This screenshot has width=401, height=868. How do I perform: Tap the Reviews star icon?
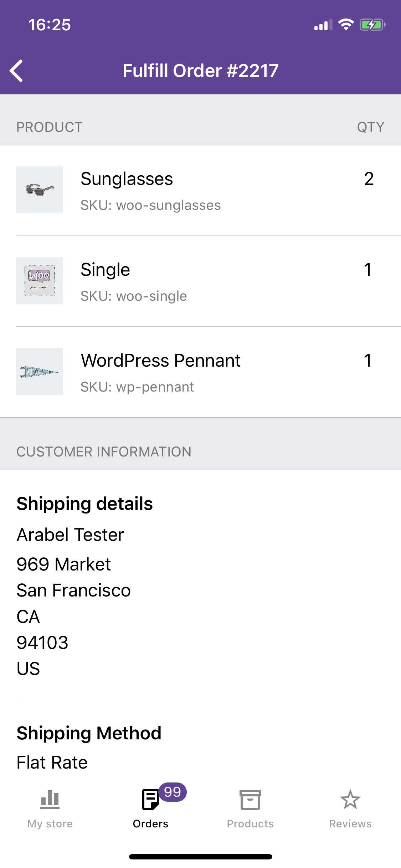350,799
